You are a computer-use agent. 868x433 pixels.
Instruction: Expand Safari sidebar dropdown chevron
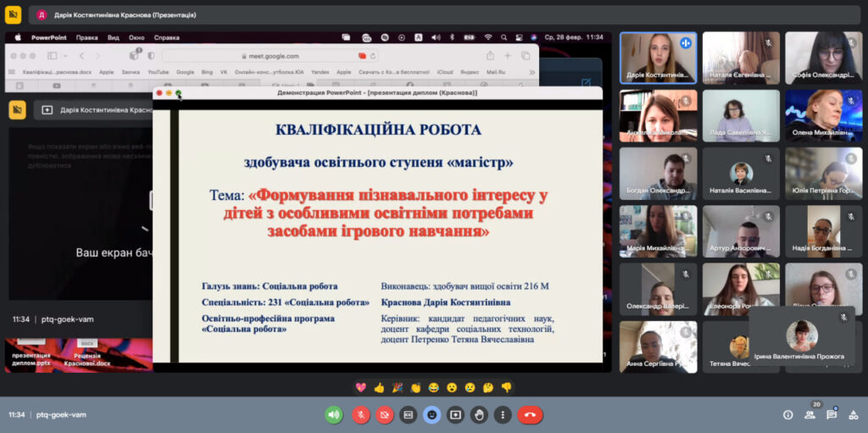(65, 56)
